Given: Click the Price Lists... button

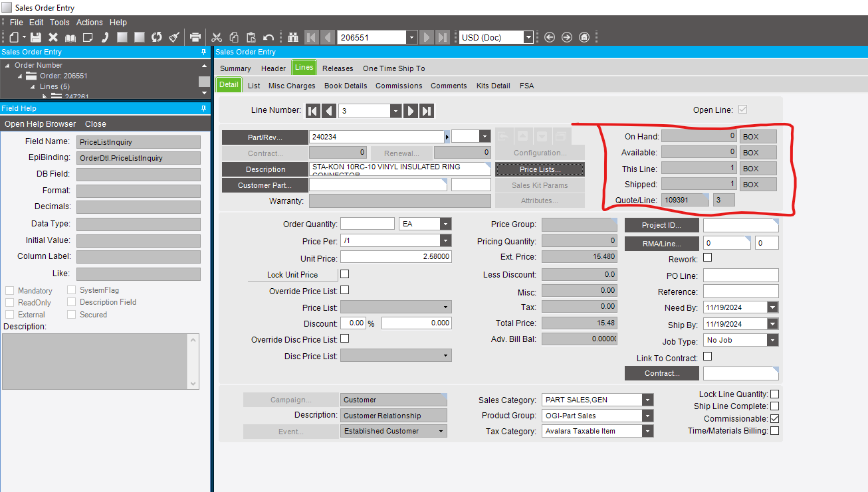Looking at the screenshot, I should click(x=540, y=169).
